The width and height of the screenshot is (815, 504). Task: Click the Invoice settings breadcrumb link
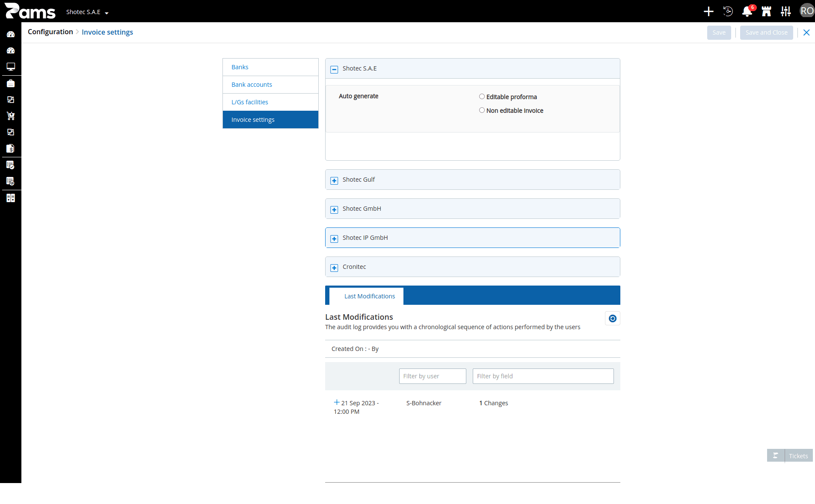pyautogui.click(x=107, y=32)
